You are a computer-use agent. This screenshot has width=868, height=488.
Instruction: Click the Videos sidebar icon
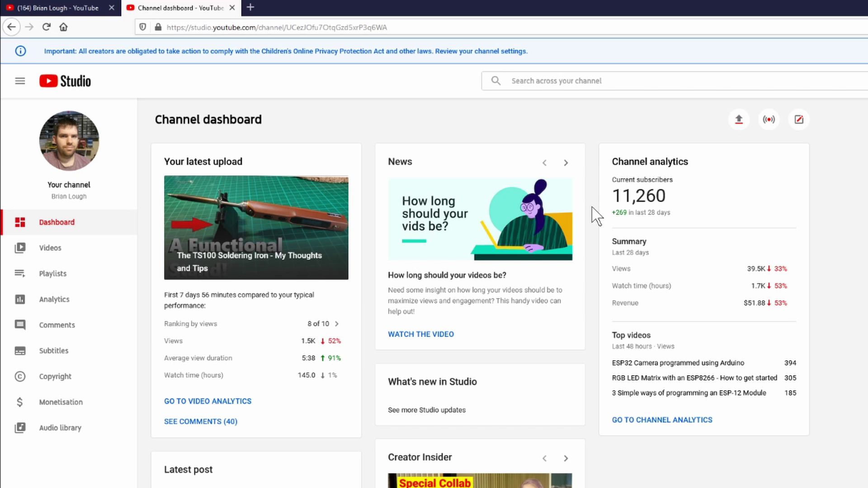tap(20, 248)
